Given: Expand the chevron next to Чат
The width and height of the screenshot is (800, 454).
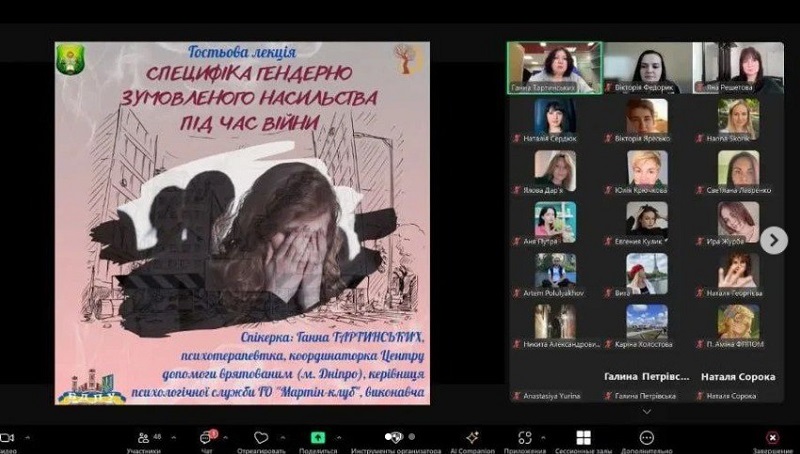Looking at the screenshot, I should point(226,437).
